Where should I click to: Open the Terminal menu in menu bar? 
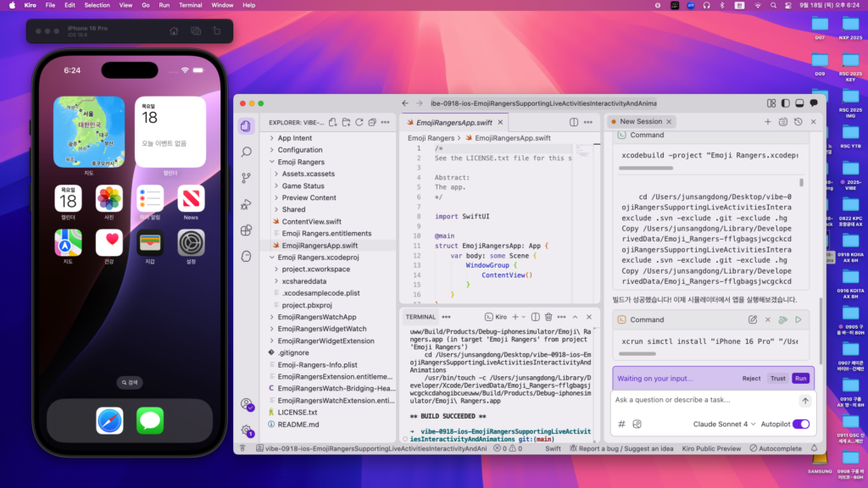190,5
